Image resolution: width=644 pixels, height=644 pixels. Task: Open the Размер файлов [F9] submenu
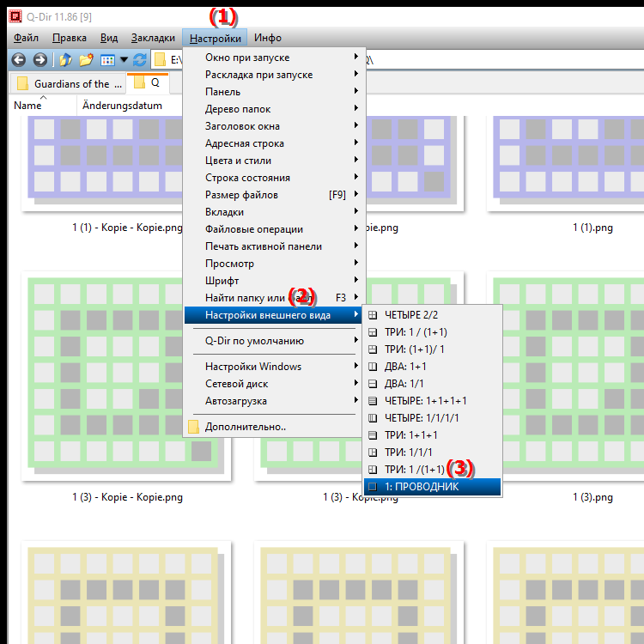pyautogui.click(x=273, y=195)
